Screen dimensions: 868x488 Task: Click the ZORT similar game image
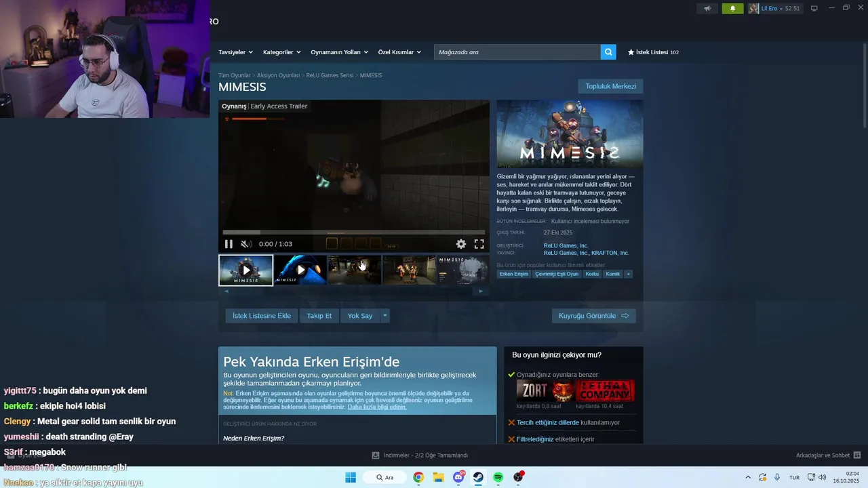[545, 391]
